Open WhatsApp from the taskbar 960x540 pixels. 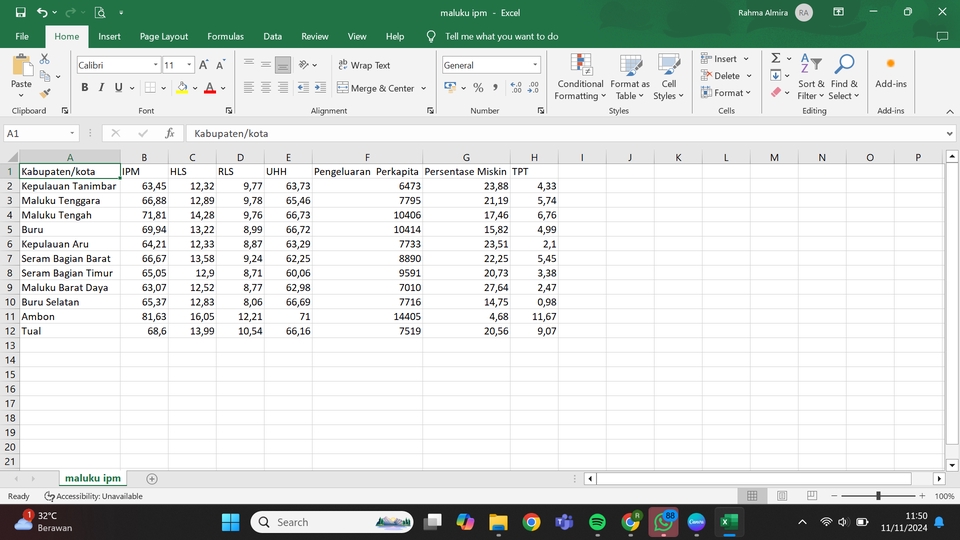click(663, 522)
